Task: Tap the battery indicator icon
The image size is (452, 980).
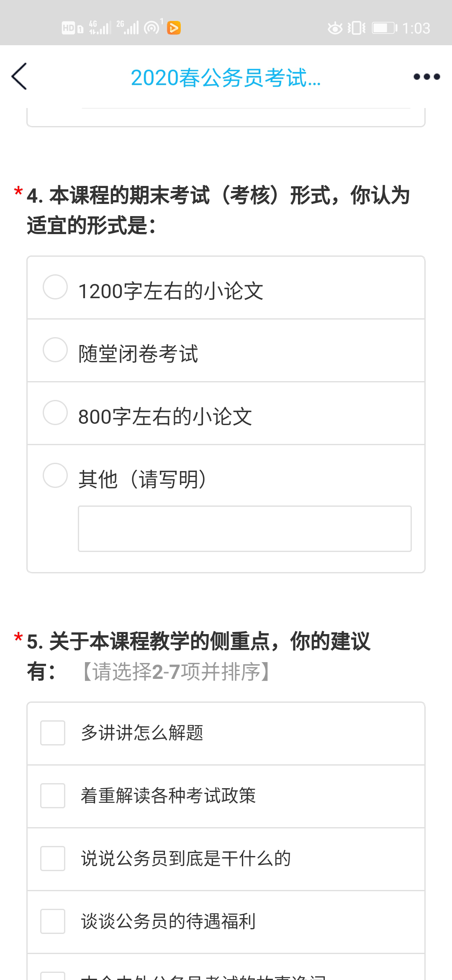Action: coord(385,28)
